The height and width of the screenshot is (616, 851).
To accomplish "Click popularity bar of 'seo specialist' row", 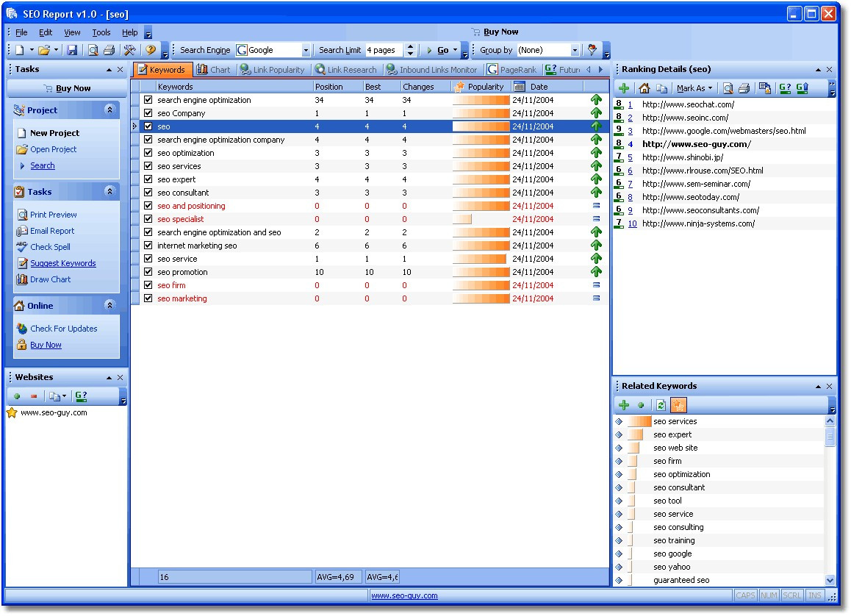I will 462,219.
